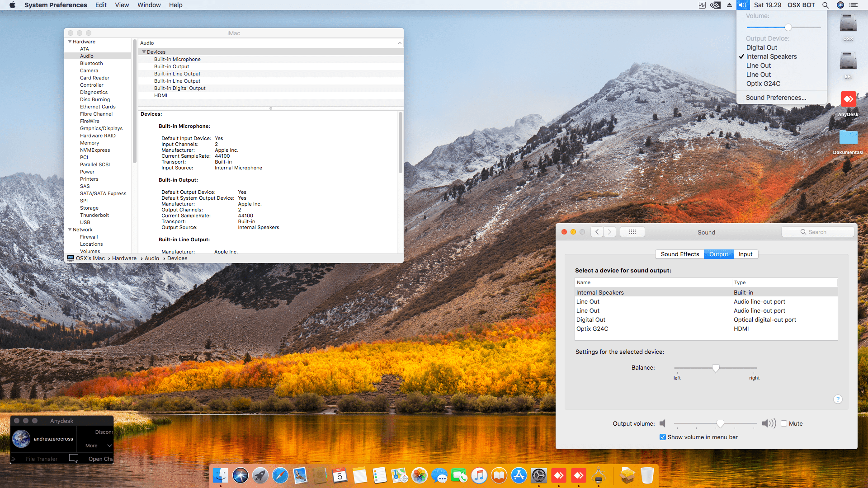Click Output volume slider knob

720,423
